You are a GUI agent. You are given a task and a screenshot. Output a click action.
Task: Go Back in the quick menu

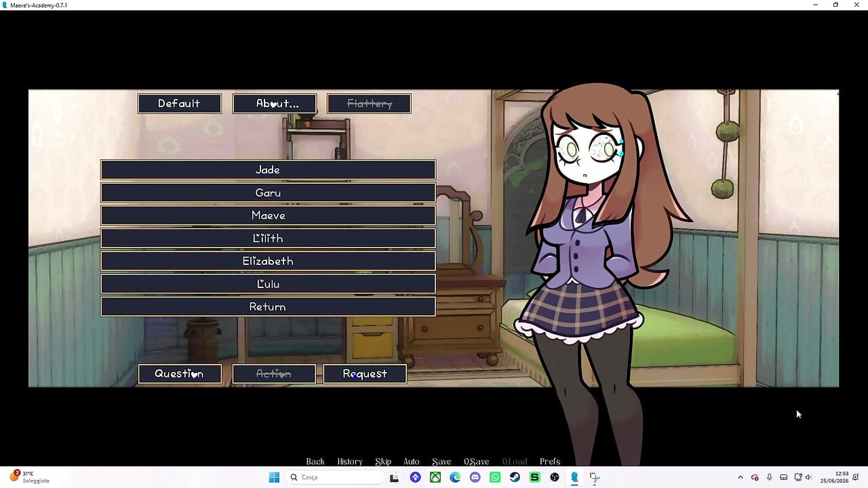[315, 462]
